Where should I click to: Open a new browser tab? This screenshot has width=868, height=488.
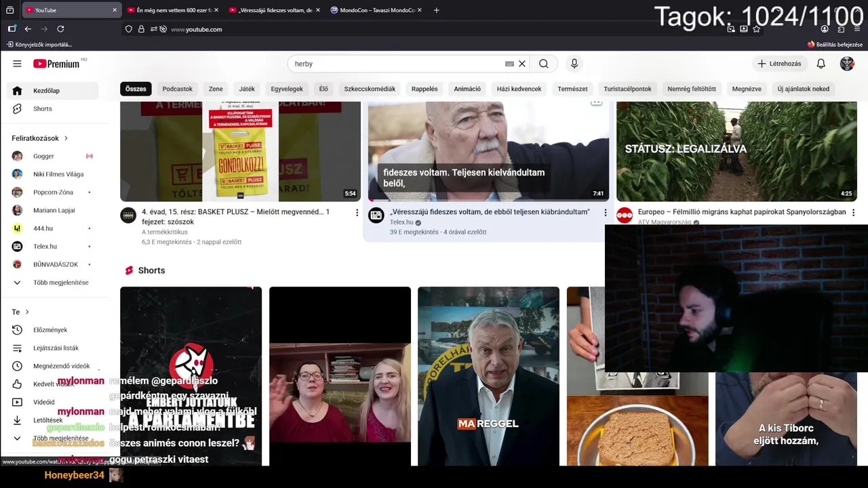point(436,10)
